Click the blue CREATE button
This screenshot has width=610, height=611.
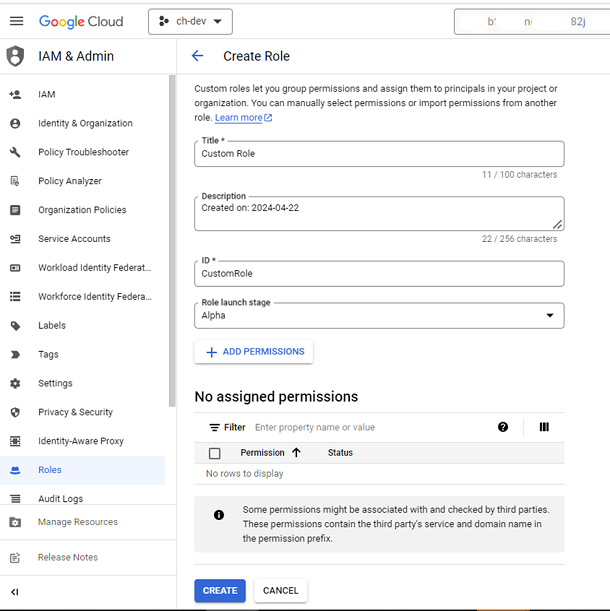(220, 590)
